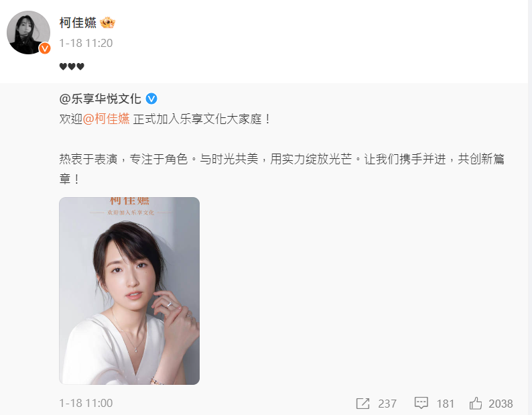
Task: Click the orange V verified badge on avatar
Action: (44, 48)
